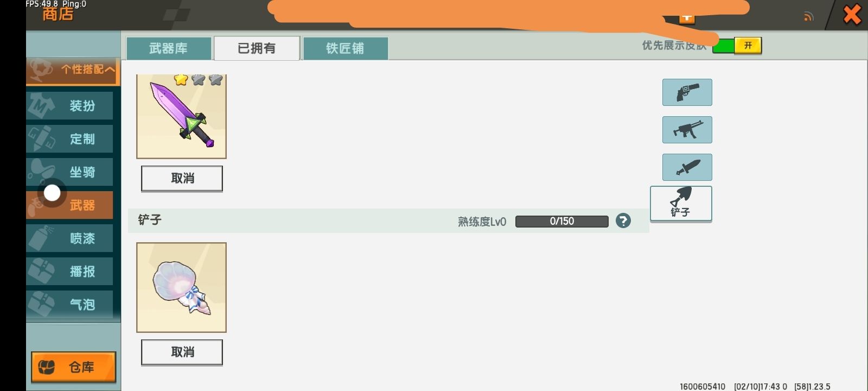Click 取消 under the seashell shovel
This screenshot has height=391, width=868.
click(182, 352)
